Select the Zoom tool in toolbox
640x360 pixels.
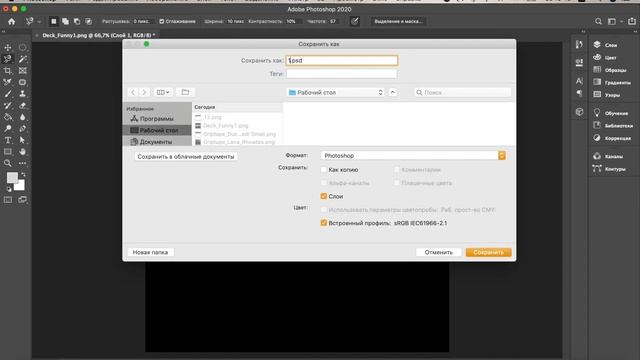8,163
